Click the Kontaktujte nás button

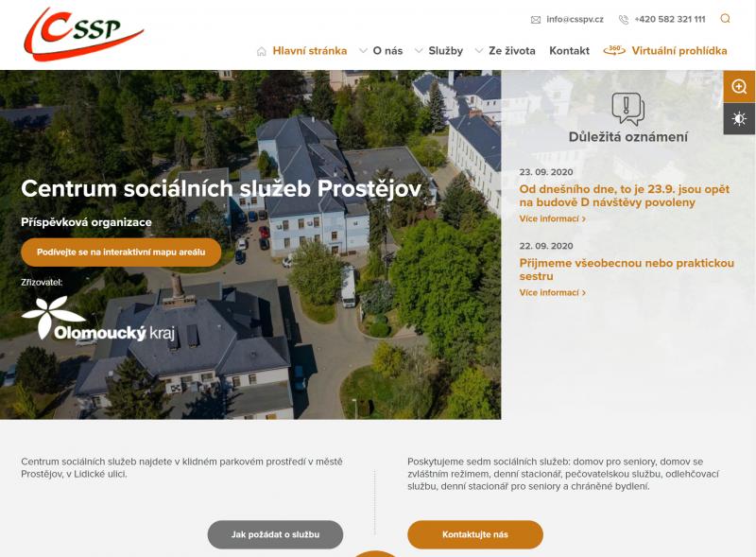click(475, 534)
